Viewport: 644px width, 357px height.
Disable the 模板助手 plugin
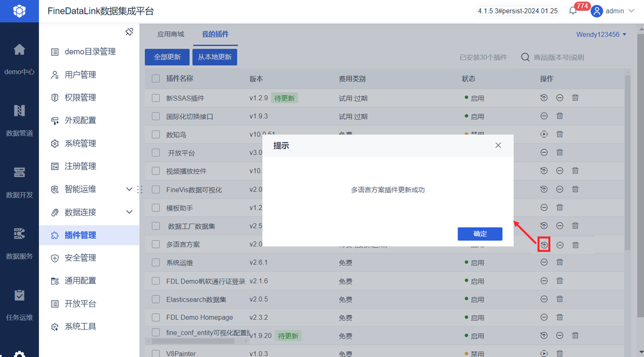tap(544, 207)
